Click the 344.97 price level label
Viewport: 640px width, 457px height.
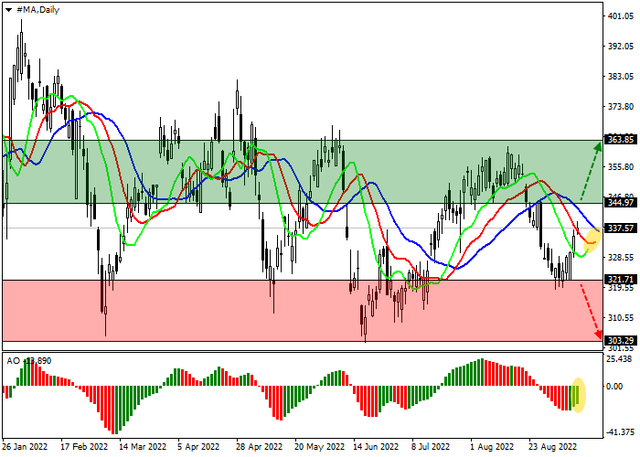click(622, 203)
